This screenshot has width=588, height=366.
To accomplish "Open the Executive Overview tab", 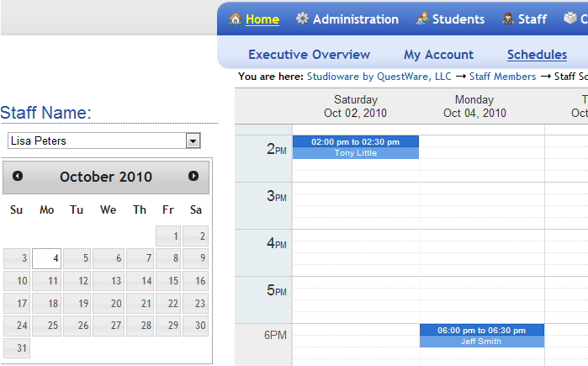I will 309,55.
